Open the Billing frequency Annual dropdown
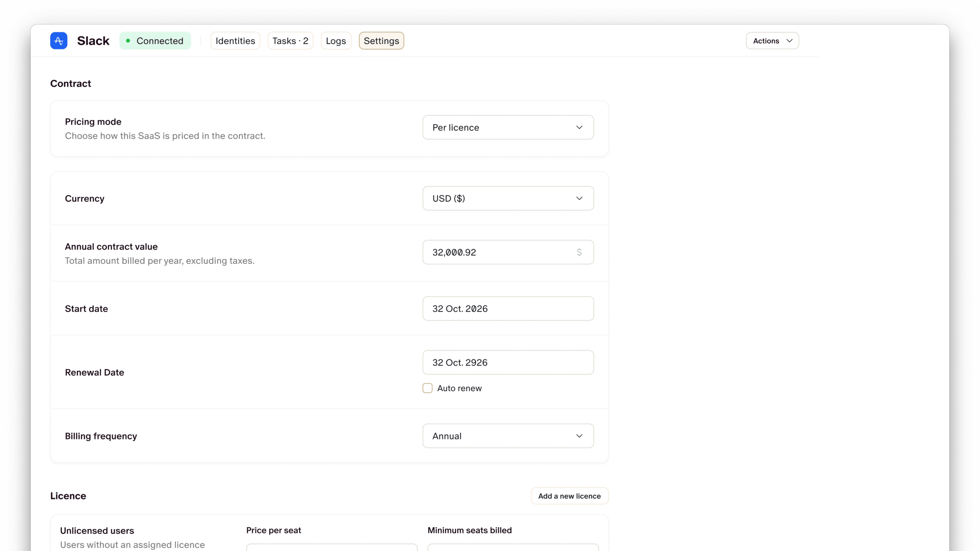The image size is (980, 551). pyautogui.click(x=508, y=436)
